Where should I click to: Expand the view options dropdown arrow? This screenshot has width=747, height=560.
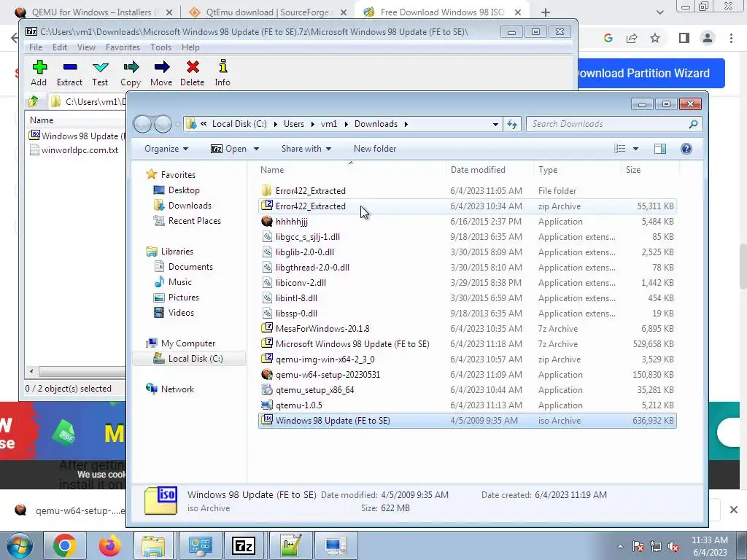coord(635,149)
